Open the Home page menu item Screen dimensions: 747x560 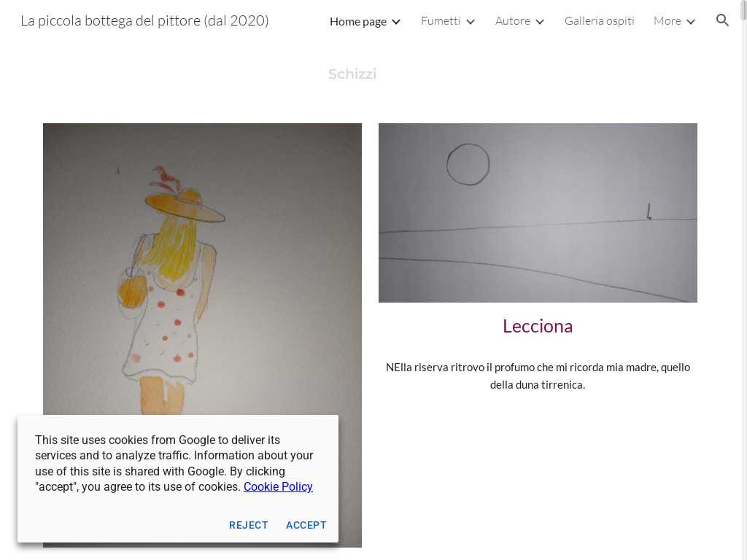pyautogui.click(x=357, y=21)
